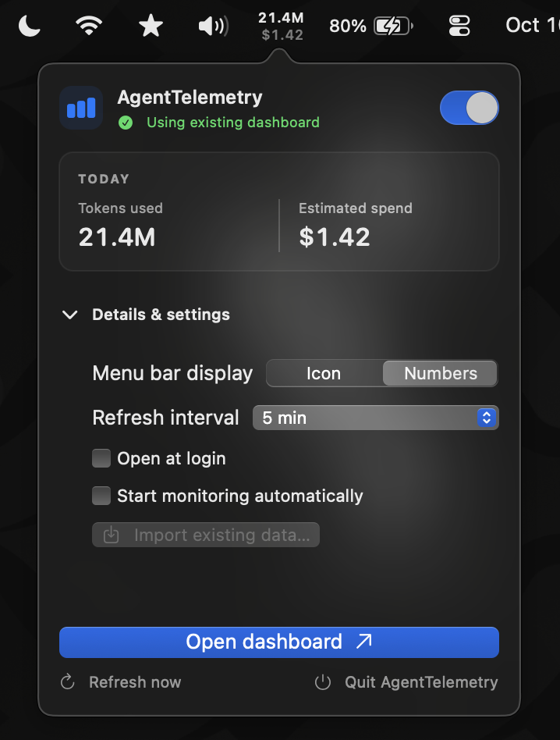Viewport: 560px width, 740px height.
Task: Collapse the Details & settings section
Action: pos(70,315)
